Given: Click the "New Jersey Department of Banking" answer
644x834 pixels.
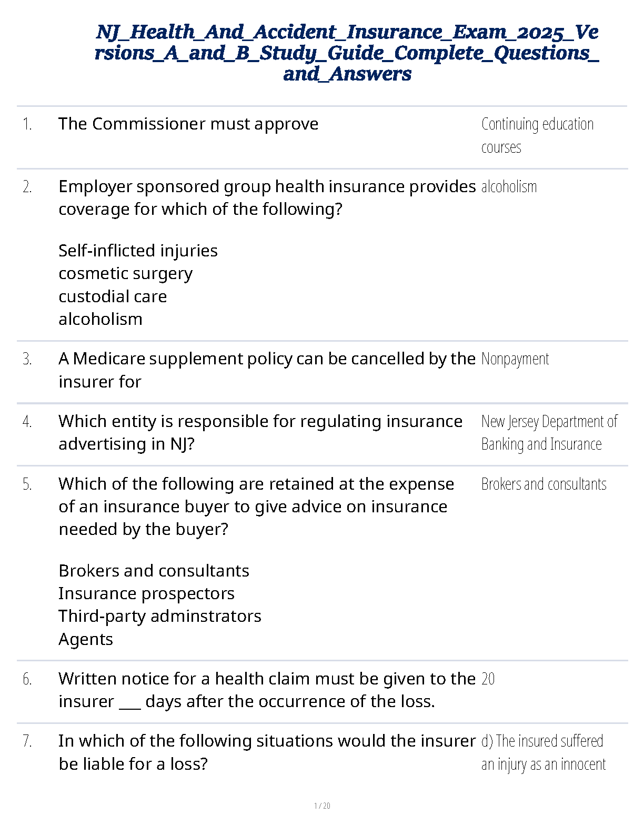Looking at the screenshot, I should click(x=549, y=433).
